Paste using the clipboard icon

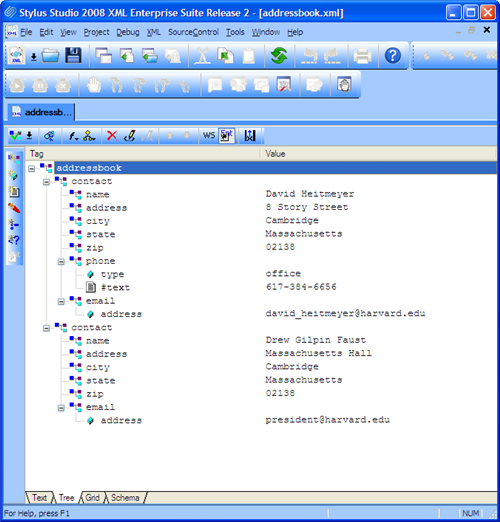pyautogui.click(x=248, y=56)
